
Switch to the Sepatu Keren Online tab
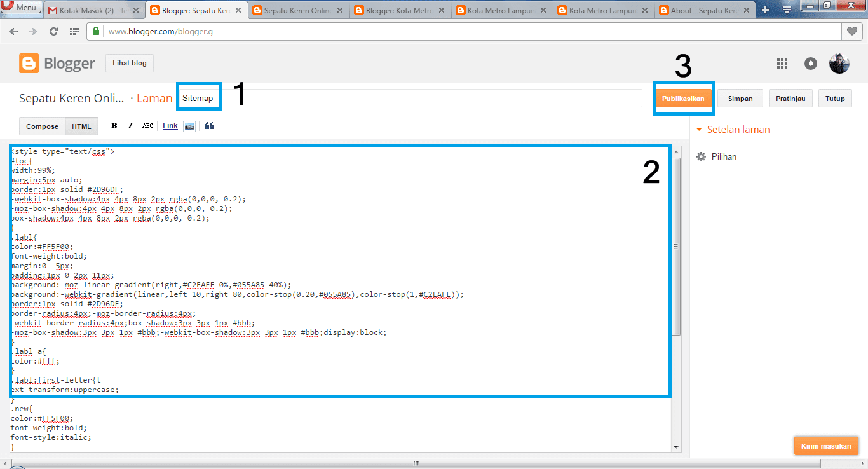(297, 11)
